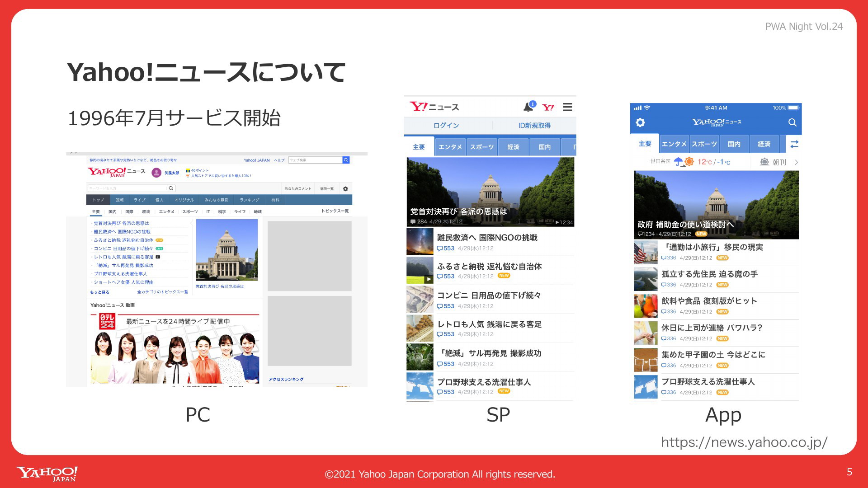Open settings gear in the App header

[640, 122]
